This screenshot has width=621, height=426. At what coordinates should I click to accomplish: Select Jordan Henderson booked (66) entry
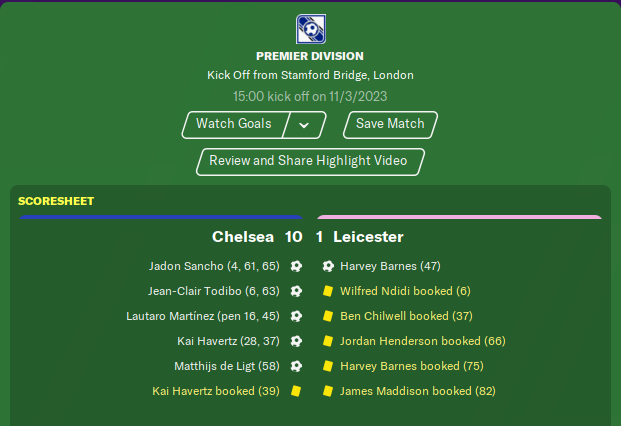click(423, 341)
